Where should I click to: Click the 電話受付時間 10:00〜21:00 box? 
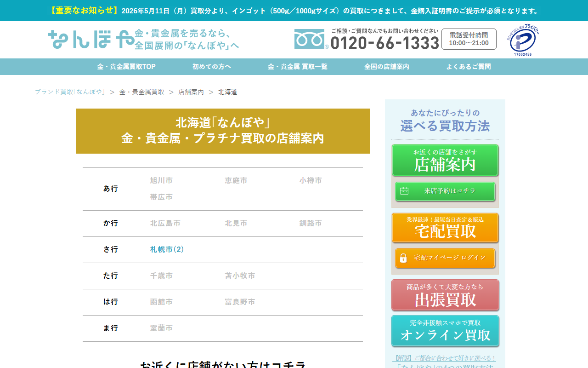469,39
